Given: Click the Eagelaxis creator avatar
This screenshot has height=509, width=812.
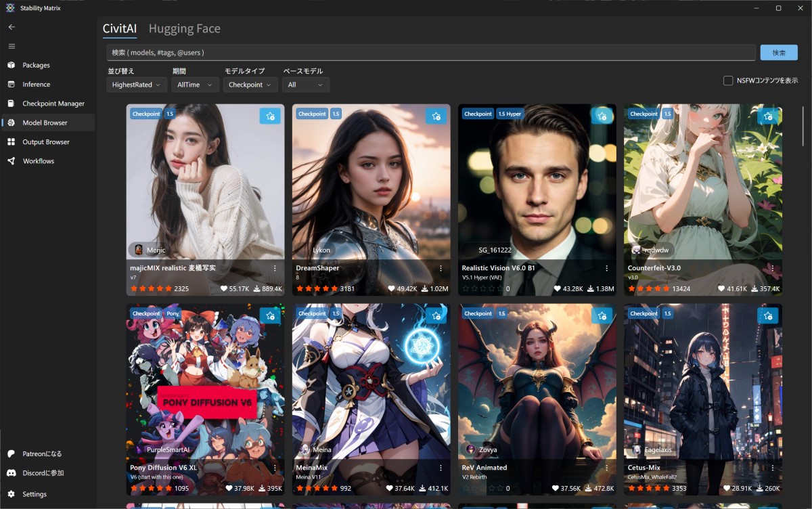Looking at the screenshot, I should pyautogui.click(x=637, y=449).
